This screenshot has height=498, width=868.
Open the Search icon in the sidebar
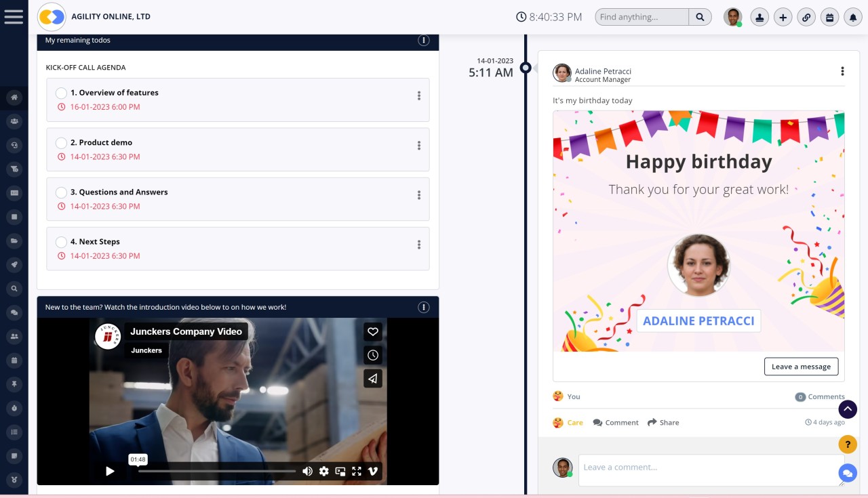coord(14,288)
